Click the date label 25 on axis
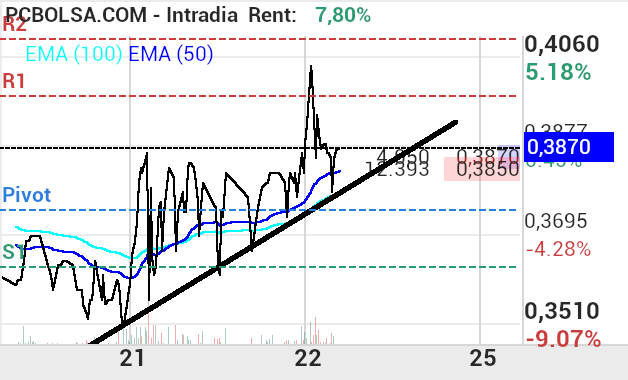 tap(483, 358)
